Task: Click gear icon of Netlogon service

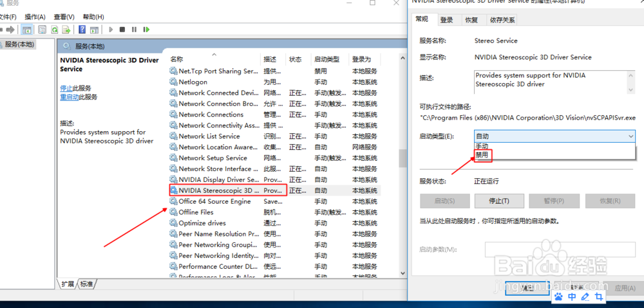Action: point(173,82)
